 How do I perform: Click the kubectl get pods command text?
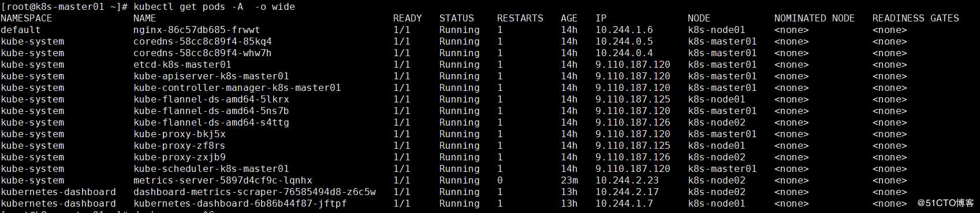click(x=214, y=7)
